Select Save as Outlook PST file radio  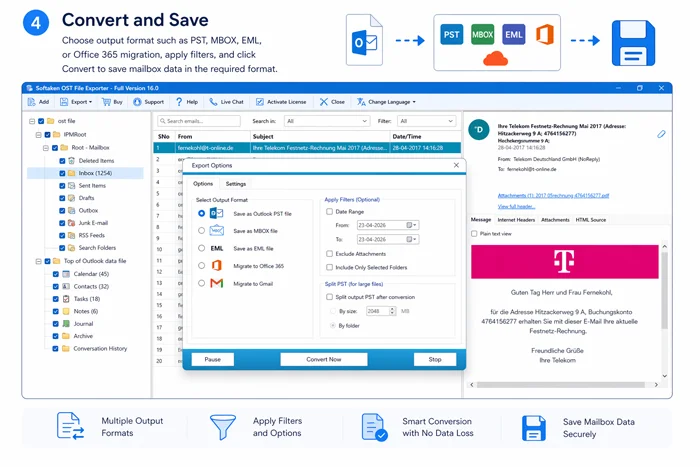(202, 214)
